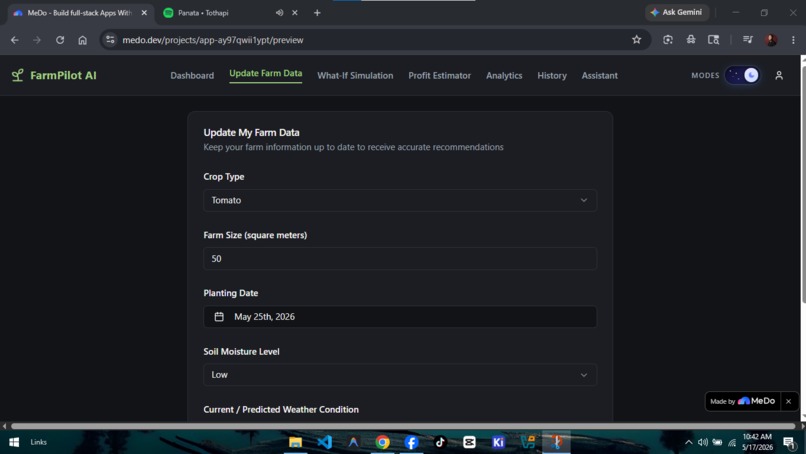Open the Windows Start menu
Screen dimensions: 806x454
point(14,442)
